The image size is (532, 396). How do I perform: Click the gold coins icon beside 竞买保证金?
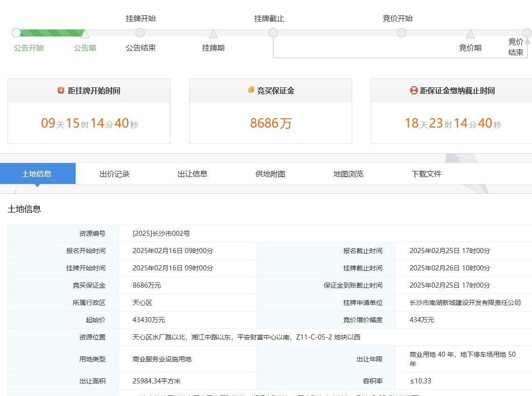coord(251,90)
